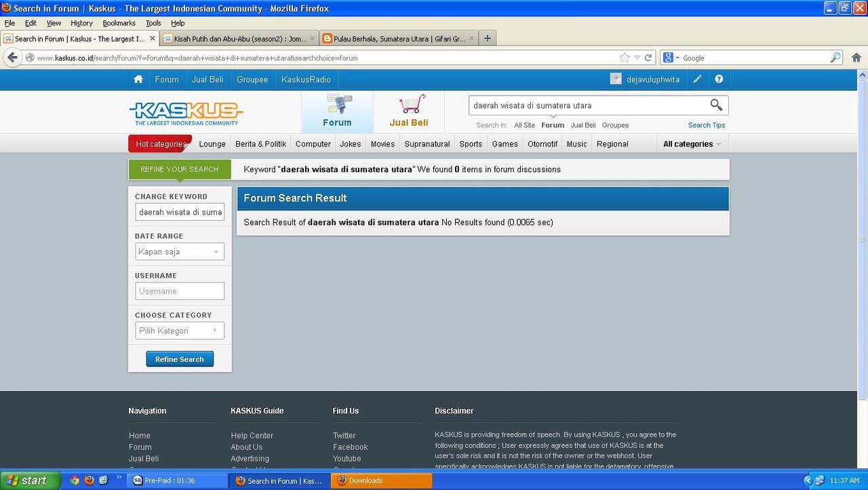Open the Bookmarks menu

(119, 23)
